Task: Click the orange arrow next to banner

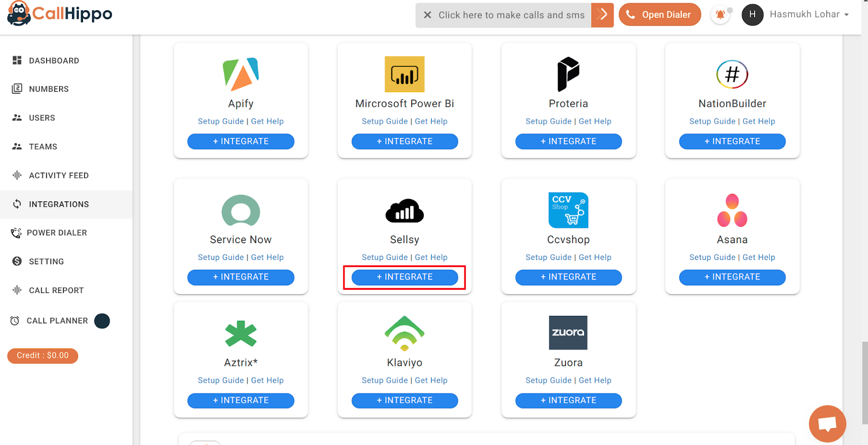Action: point(602,15)
